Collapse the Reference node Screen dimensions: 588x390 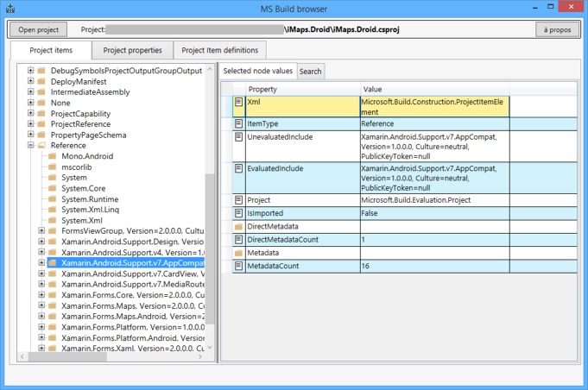click(31, 145)
